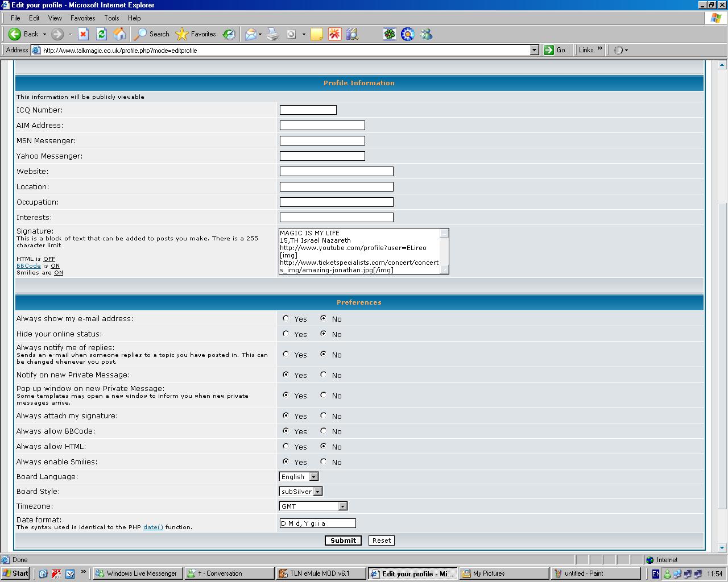Image resolution: width=728 pixels, height=582 pixels.
Task: Open the Timezone GMT dropdown
Action: click(342, 506)
